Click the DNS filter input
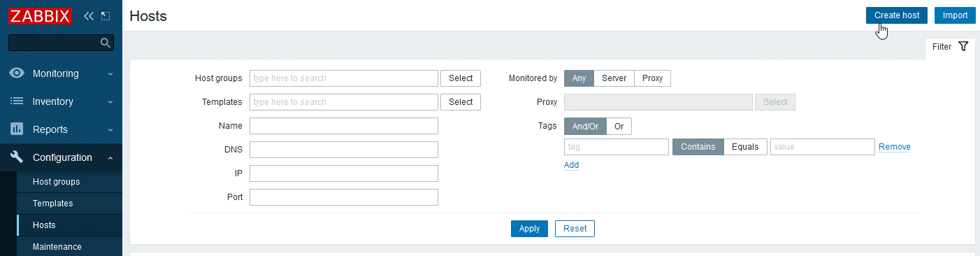The image size is (980, 256). pyautogui.click(x=344, y=150)
